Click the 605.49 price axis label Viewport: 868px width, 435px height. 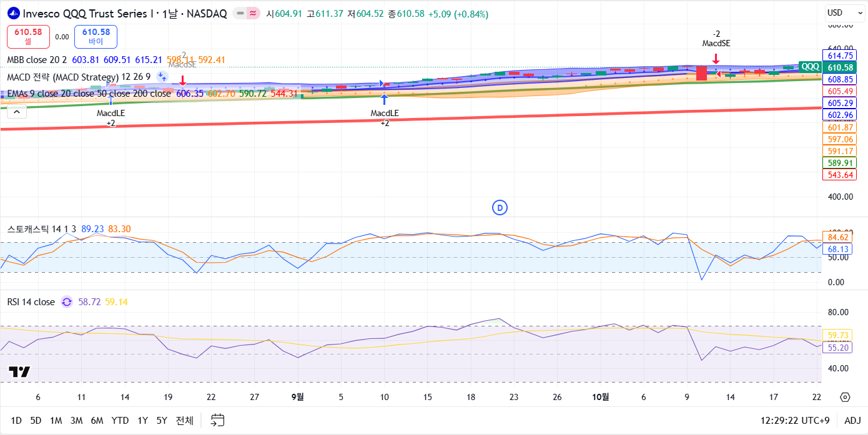[x=840, y=91]
